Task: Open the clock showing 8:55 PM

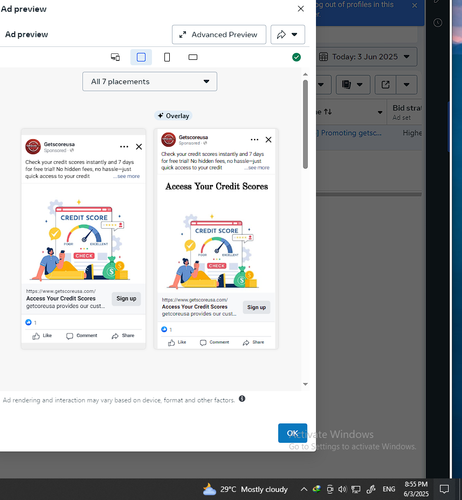Action: tap(416, 489)
